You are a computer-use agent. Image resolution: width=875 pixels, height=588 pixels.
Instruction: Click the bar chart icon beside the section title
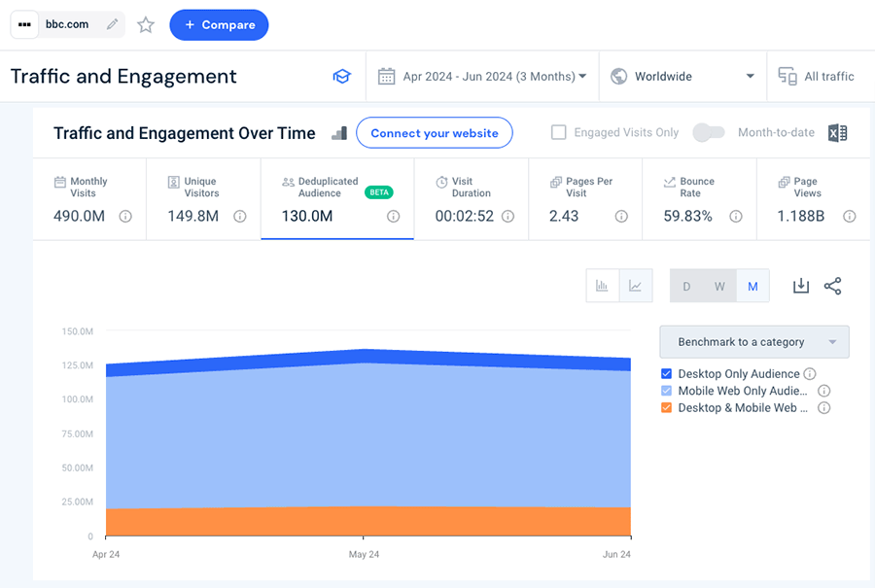(339, 133)
